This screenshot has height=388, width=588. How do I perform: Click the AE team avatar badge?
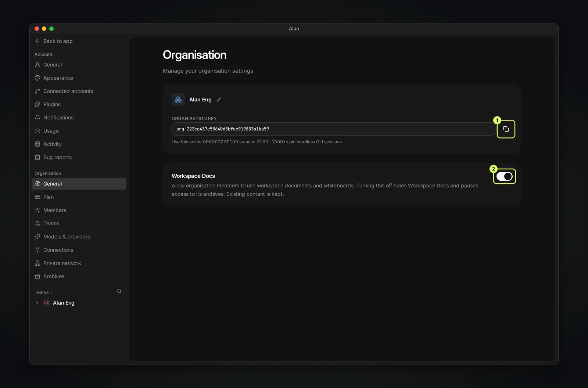46,303
